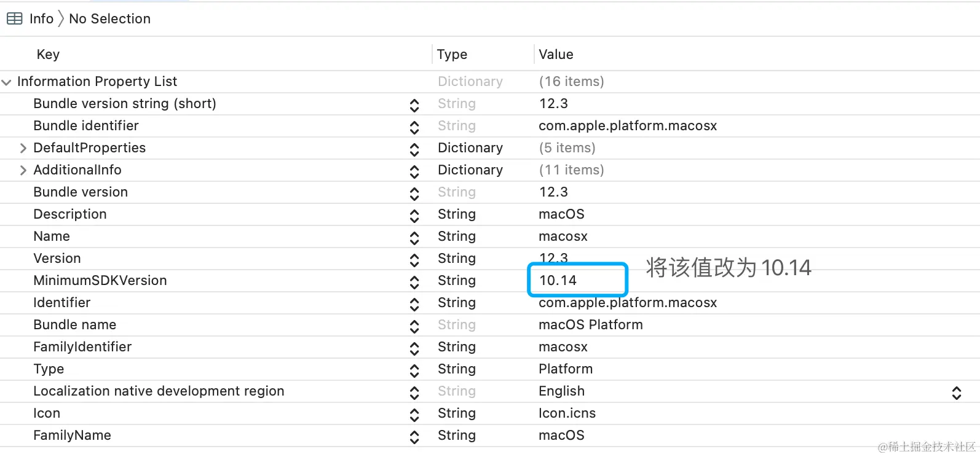This screenshot has width=980, height=457.
Task: Click the (5 items) value
Action: (x=567, y=148)
